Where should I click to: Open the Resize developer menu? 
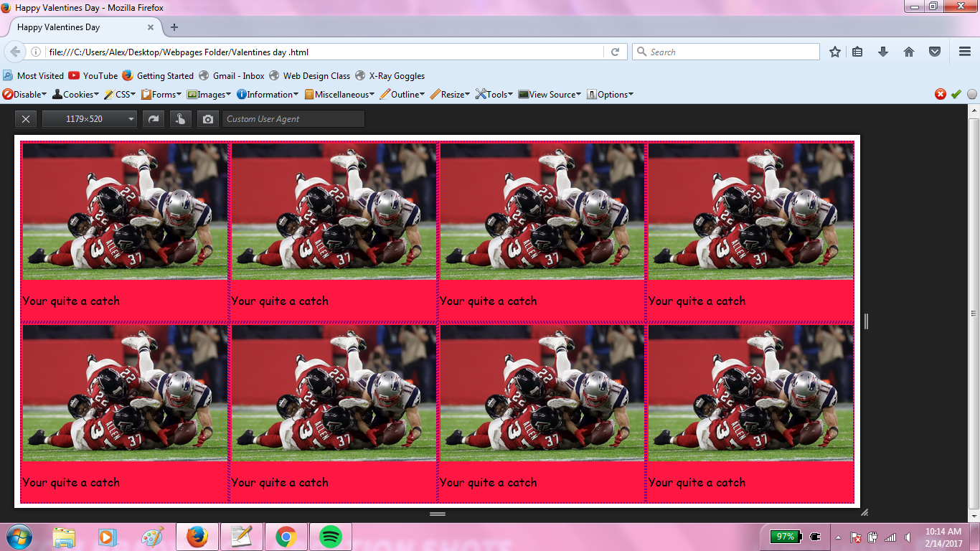(x=450, y=94)
